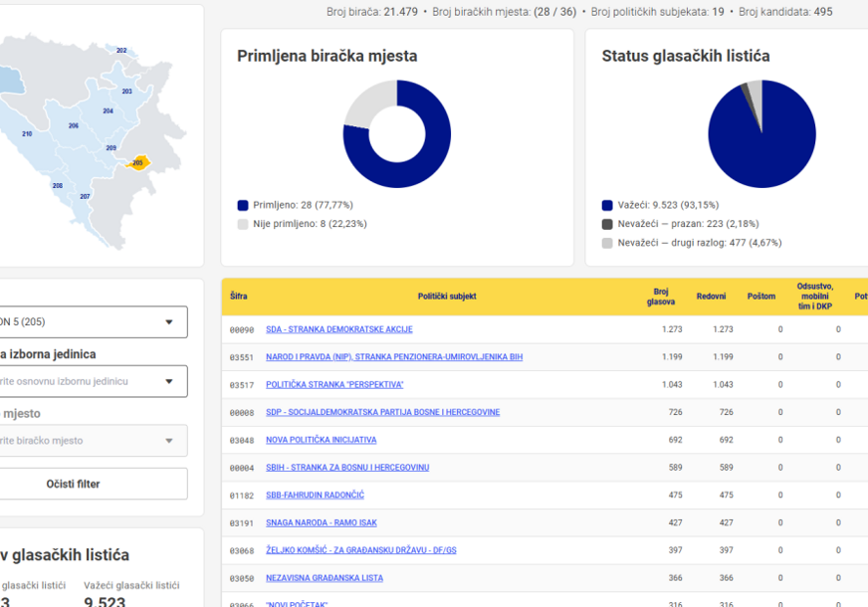Toggle Primljeno legend swatch
Image resolution: width=868 pixels, height=607 pixels.
(243, 205)
